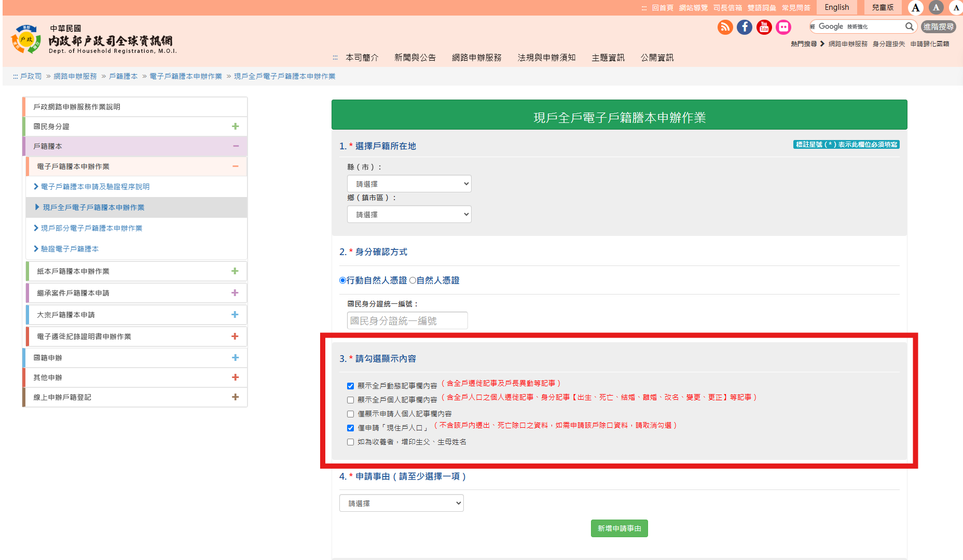Open the 鄉(鎮市區) dropdown
Image resolution: width=963 pixels, height=560 pixels.
coord(409,214)
